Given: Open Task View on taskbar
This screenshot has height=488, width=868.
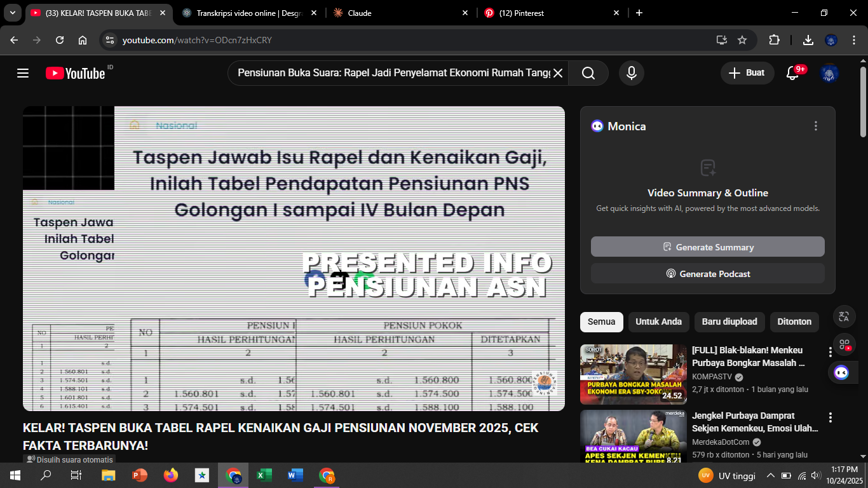Looking at the screenshot, I should [x=76, y=475].
